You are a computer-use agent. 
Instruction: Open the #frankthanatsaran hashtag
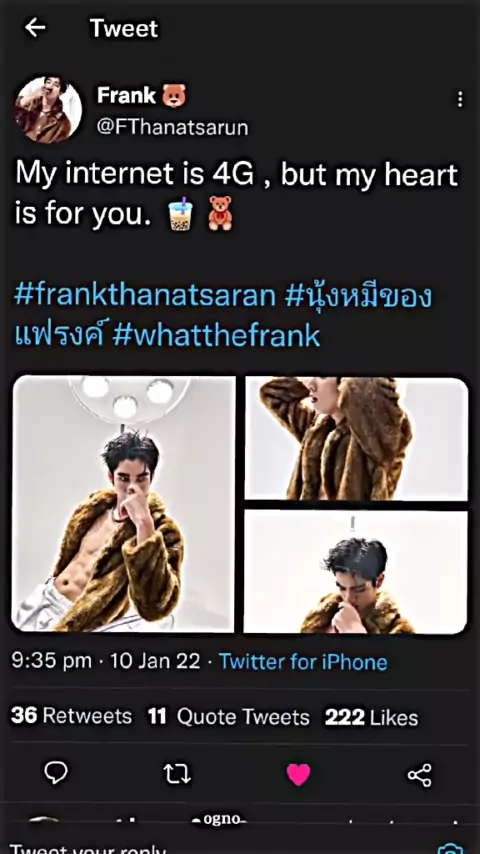145,296
